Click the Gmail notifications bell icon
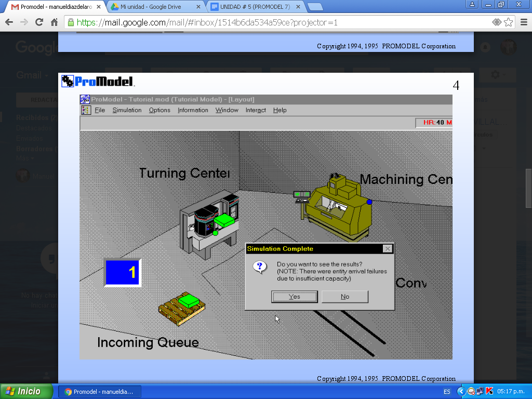Screen dimensions: 532x399 [485, 47]
